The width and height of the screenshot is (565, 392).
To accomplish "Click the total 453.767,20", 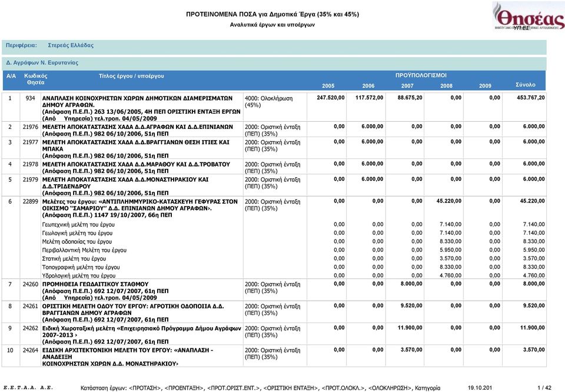I will point(531,98).
